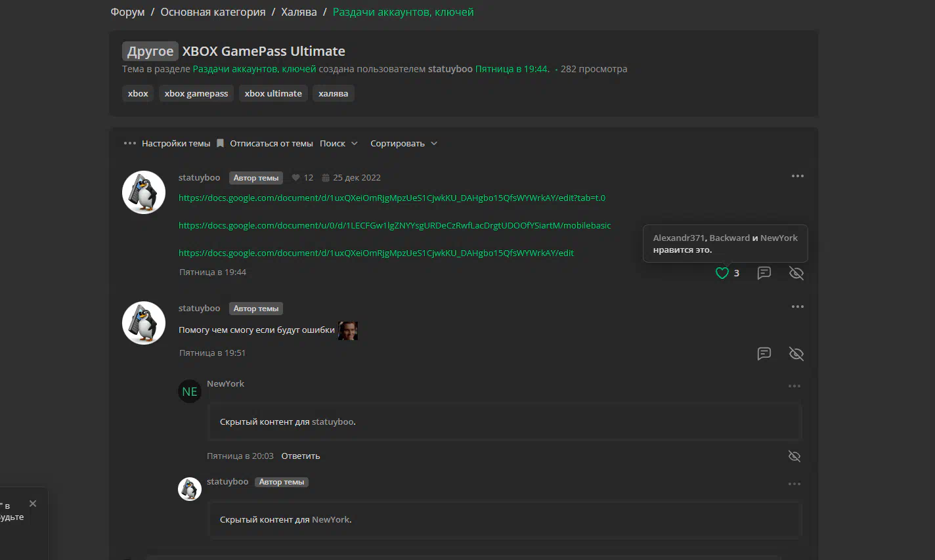Click the calendar icon next to 25 дек 2022
Viewport: 935px width, 560px height.
326,178
